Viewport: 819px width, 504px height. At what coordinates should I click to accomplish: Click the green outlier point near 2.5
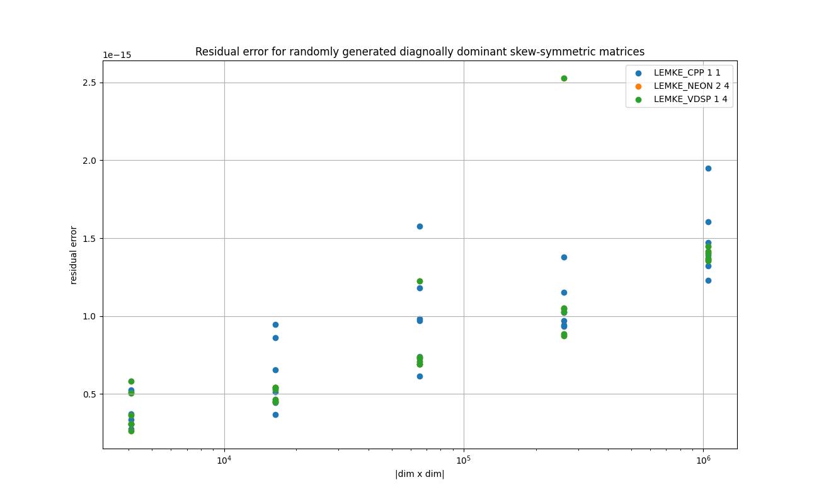tap(564, 78)
